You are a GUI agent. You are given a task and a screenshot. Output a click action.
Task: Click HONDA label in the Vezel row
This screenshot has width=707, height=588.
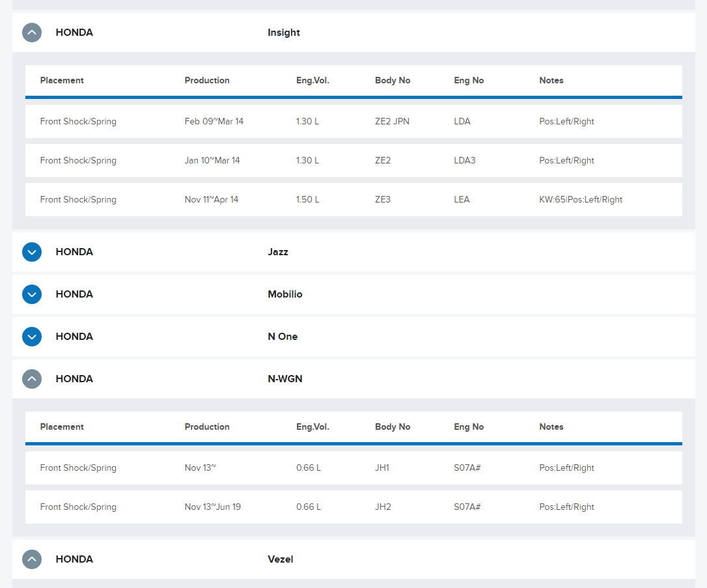(74, 559)
